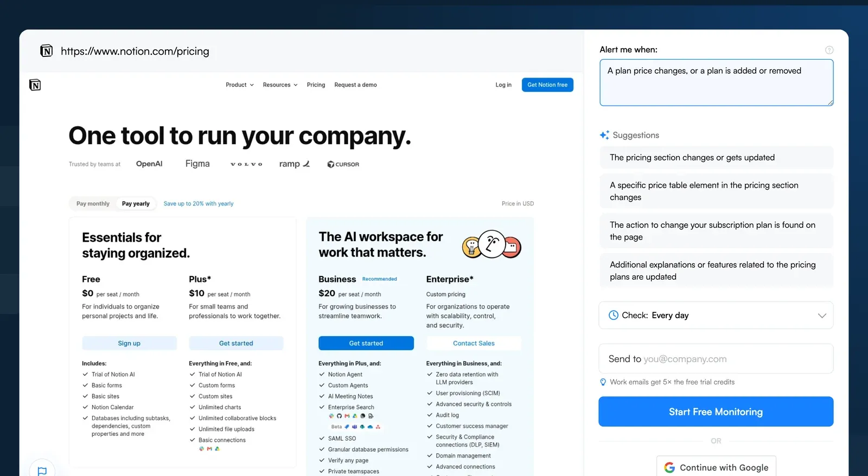Click the Notion logo in the URL bar
Screen dimensions: 868x476
47,51
